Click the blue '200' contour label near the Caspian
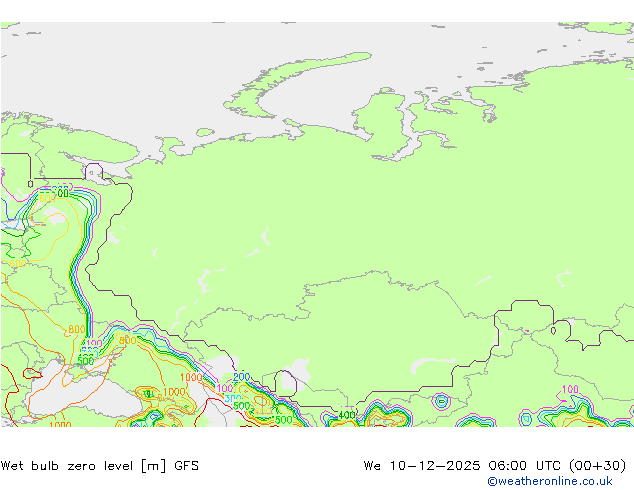The width and height of the screenshot is (634, 490). coord(241,377)
